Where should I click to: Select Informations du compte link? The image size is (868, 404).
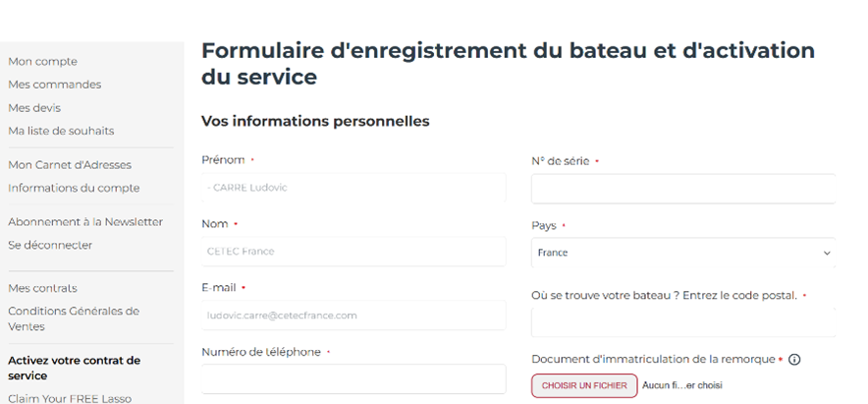[74, 188]
